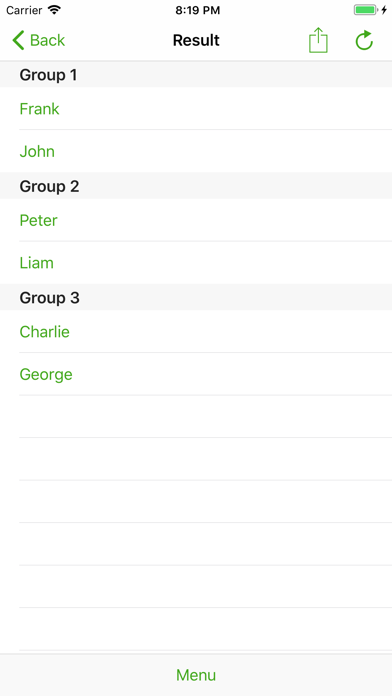Tap the Result title text

click(196, 40)
